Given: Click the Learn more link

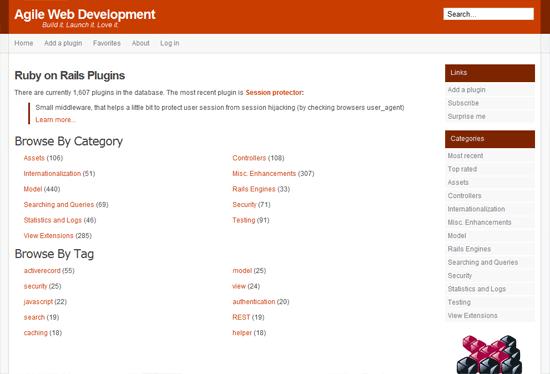Looking at the screenshot, I should coord(55,120).
